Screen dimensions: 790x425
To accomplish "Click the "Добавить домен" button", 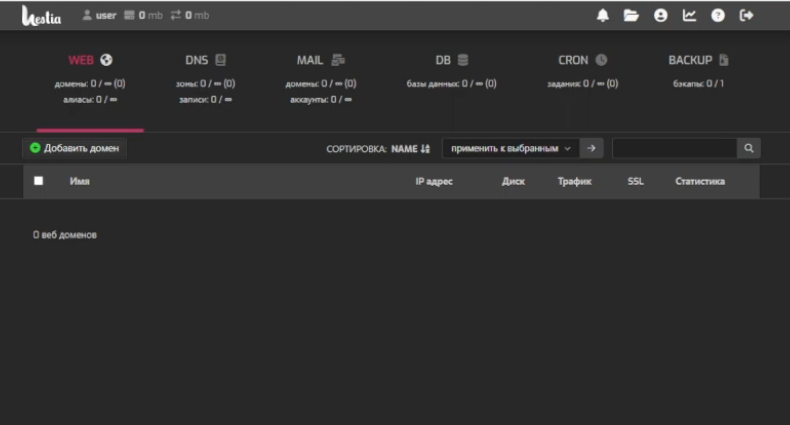I will point(75,148).
